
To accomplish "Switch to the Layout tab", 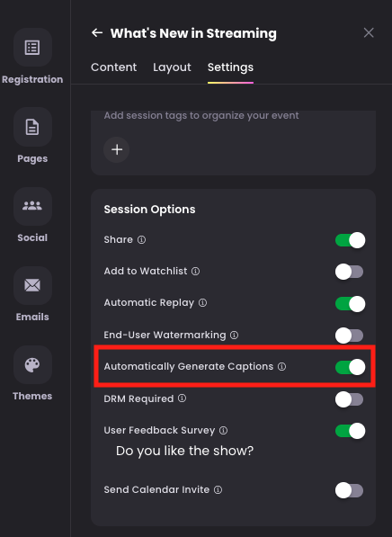I will (172, 67).
